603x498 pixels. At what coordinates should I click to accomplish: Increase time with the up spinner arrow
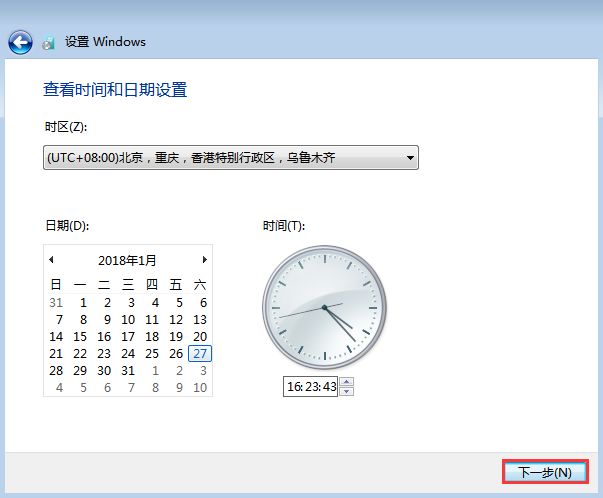(x=347, y=381)
